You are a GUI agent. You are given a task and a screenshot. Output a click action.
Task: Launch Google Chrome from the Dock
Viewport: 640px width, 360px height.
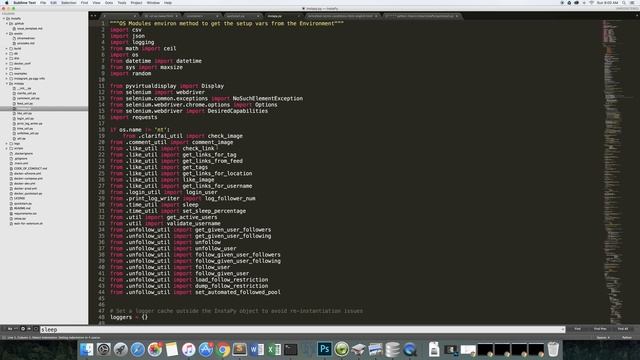[x=223, y=349]
